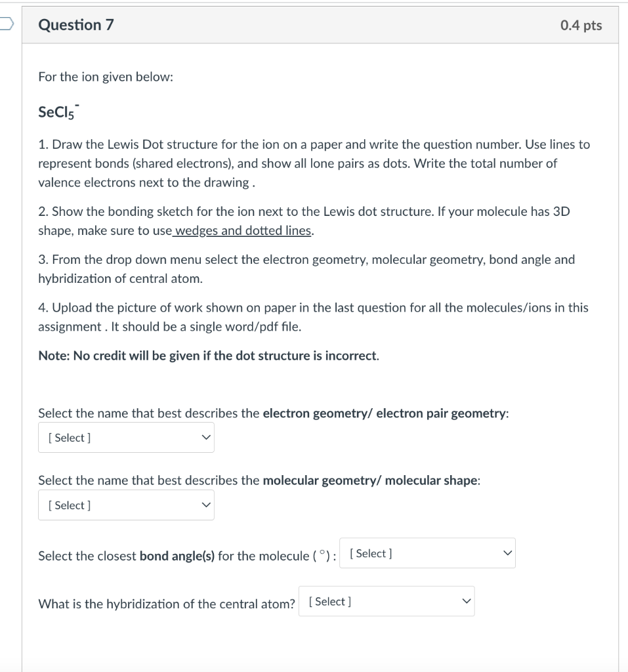This screenshot has height=672, width=628.
Task: Open the molecular shape dropdown
Action: click(126, 505)
